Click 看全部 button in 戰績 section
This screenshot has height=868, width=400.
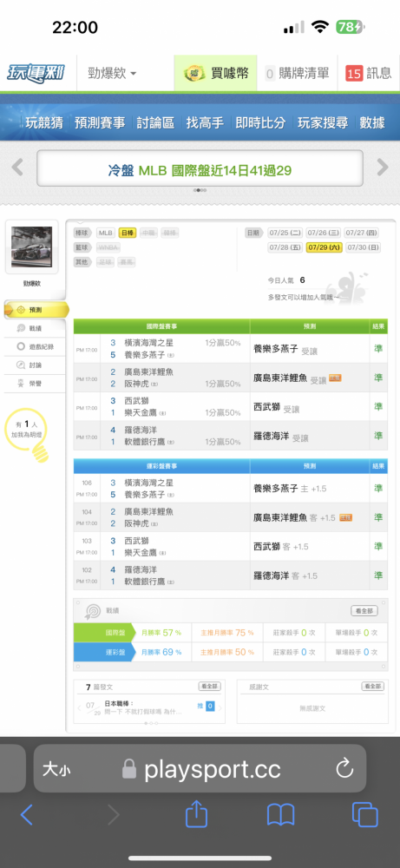364,610
